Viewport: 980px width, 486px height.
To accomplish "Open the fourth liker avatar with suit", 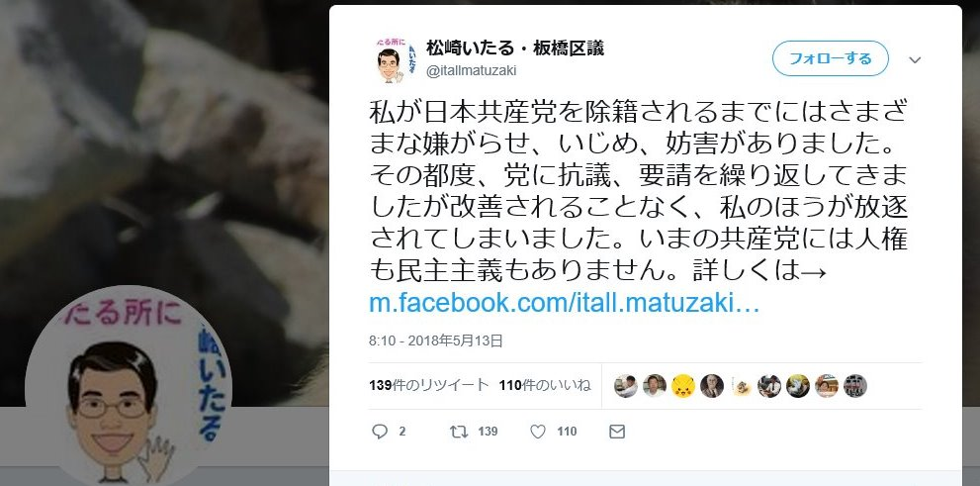I will (x=712, y=386).
